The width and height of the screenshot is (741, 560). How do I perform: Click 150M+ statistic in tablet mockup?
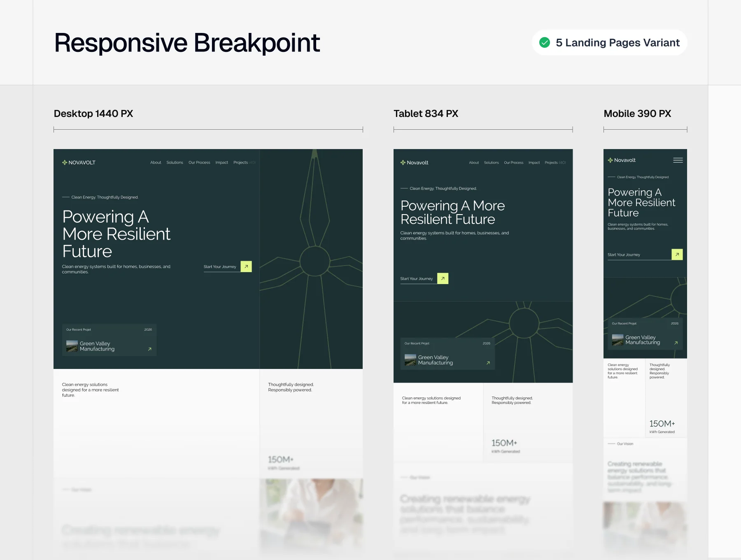coord(504,443)
